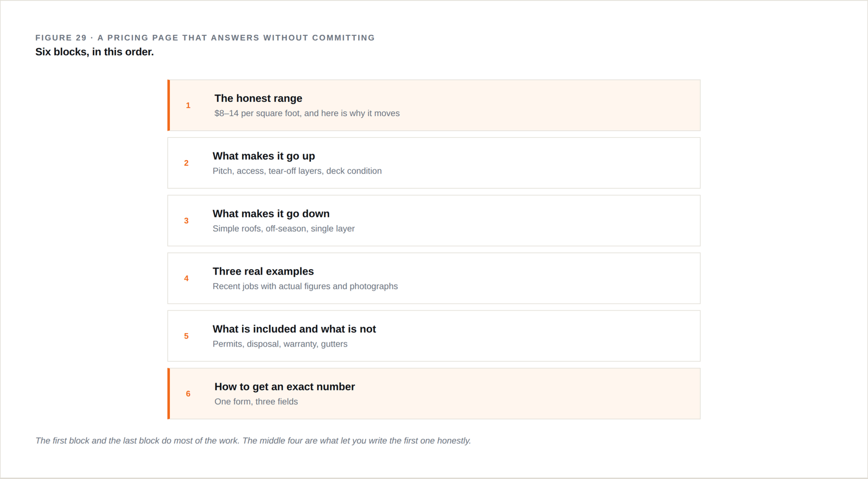
Task: Click the italic footnote about first block
Action: [253, 440]
